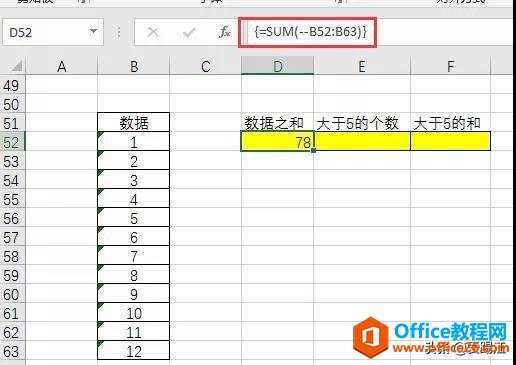516x365 pixels.
Task: Select row 50 header
Action: click(12, 104)
